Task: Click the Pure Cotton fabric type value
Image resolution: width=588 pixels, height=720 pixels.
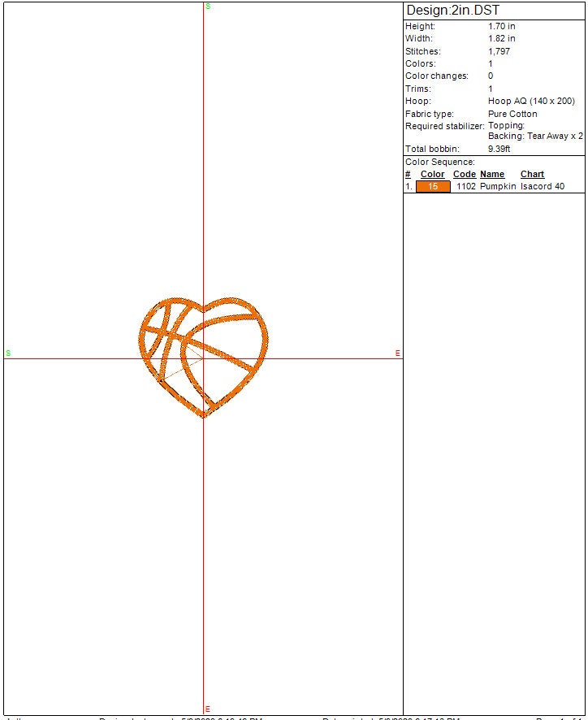Action: click(x=512, y=115)
